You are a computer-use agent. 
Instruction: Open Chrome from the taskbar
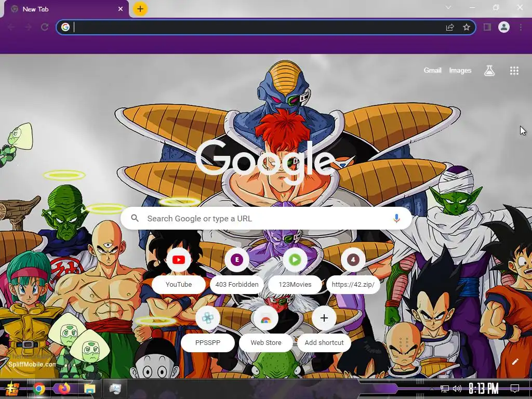[39, 389]
